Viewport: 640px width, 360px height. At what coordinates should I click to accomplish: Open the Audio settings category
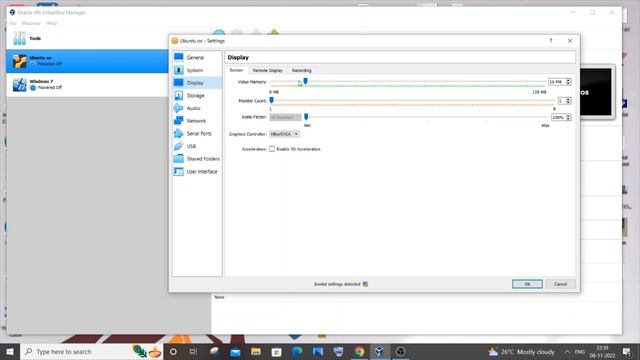coord(197,108)
